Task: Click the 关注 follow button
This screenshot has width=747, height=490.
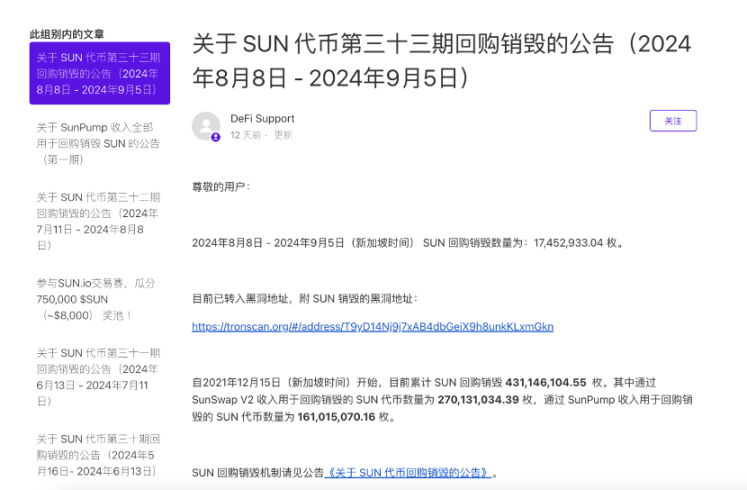Action: 673,121
